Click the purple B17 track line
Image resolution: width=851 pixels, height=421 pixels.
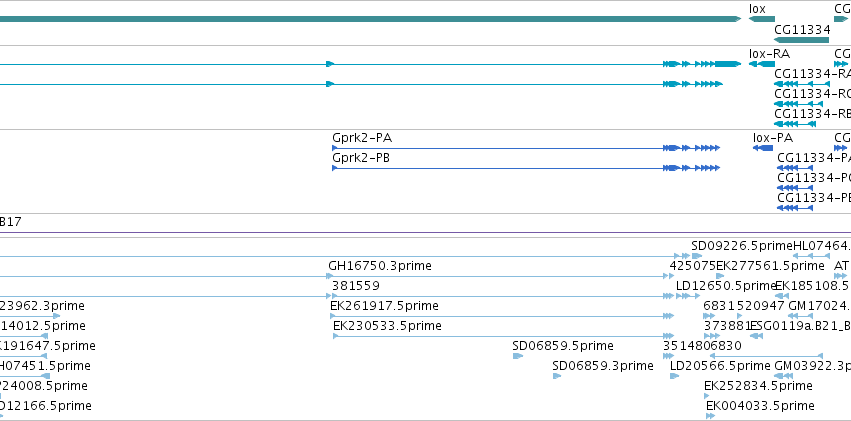tap(426, 233)
